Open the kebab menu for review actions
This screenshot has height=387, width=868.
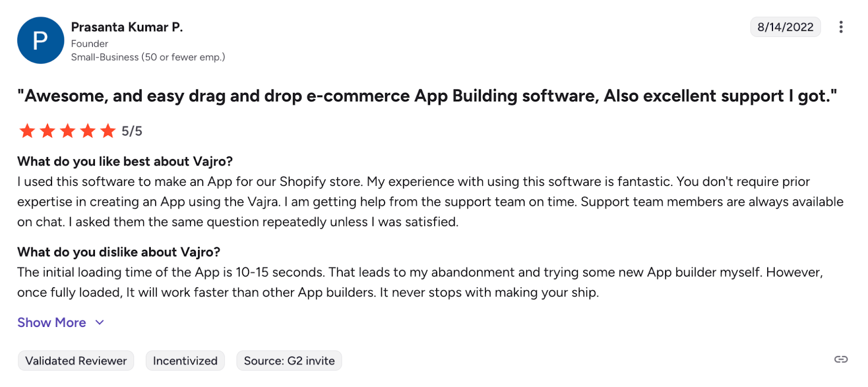pos(841,27)
